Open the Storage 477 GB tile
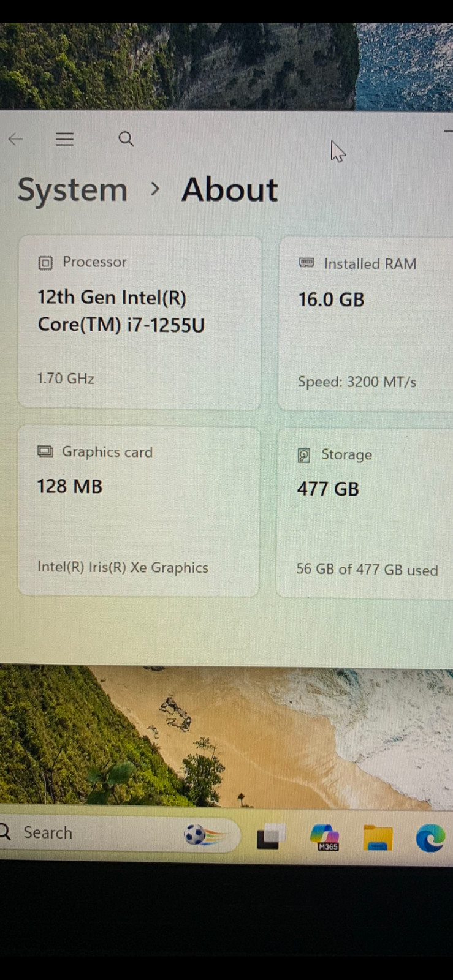Image resolution: width=453 pixels, height=980 pixels. pos(365,513)
